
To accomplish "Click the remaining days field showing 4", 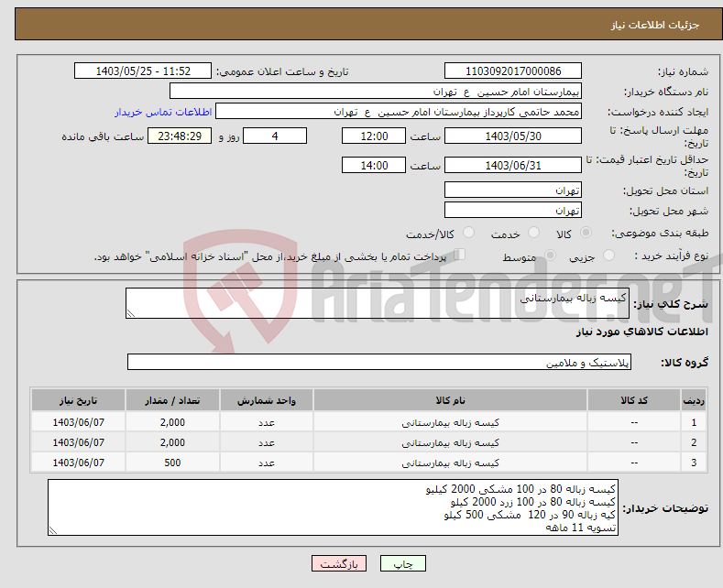I will click(275, 136).
